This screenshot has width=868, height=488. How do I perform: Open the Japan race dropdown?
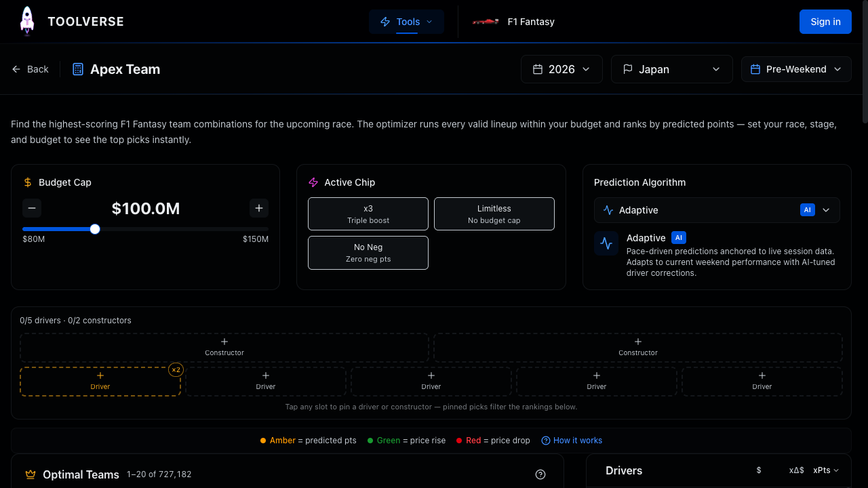671,69
